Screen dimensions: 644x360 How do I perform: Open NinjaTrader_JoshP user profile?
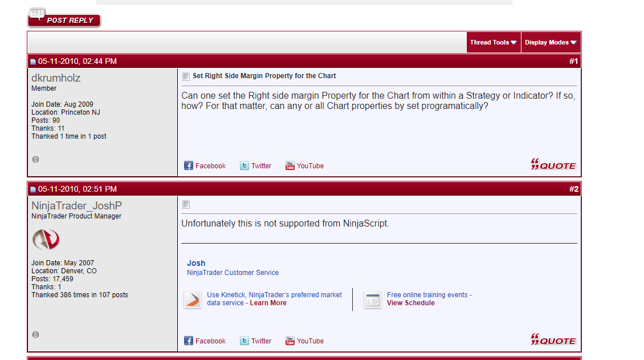click(x=76, y=206)
